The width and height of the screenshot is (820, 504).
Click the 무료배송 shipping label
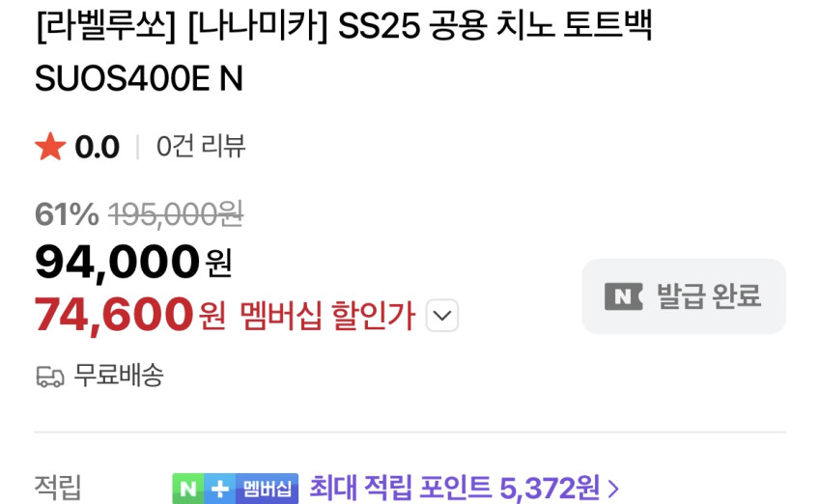point(119,376)
